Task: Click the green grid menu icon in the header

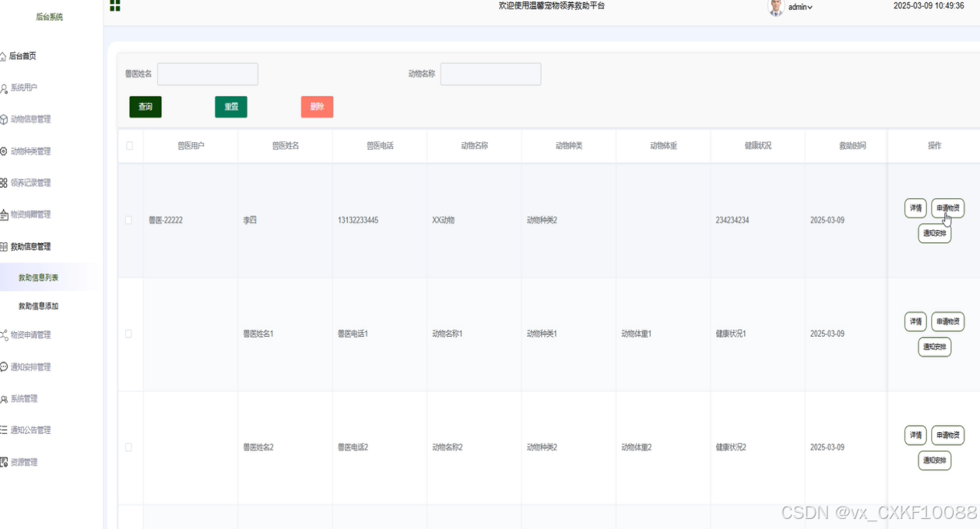Action: pyautogui.click(x=115, y=6)
